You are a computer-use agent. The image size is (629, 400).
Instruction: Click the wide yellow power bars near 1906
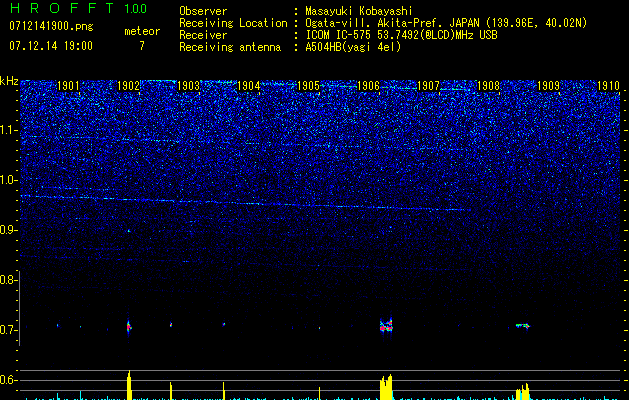tap(386, 387)
